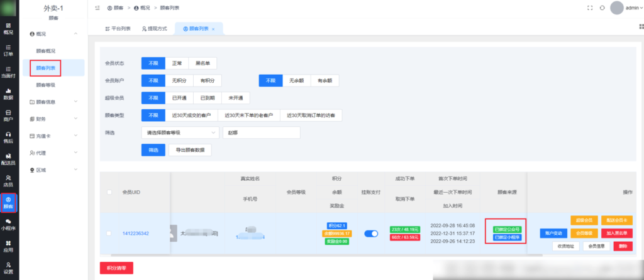Select 黑名单 under 会员状态
Screen dimensions: 644x280
203,63
